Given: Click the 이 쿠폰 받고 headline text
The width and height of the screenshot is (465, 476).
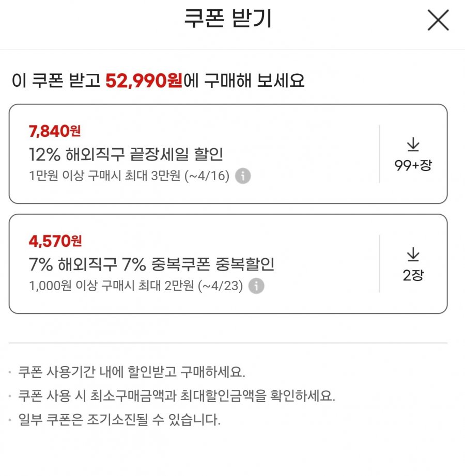Looking at the screenshot, I should pos(56,81).
